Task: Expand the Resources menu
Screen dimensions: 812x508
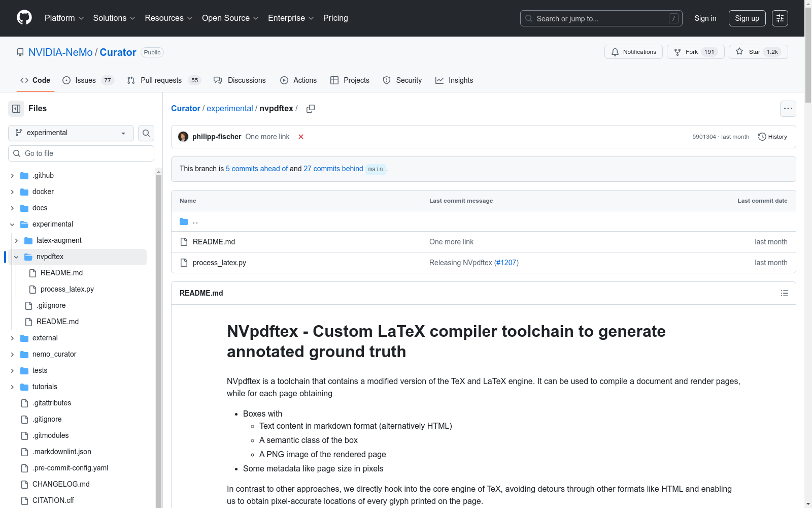Action: point(168,18)
